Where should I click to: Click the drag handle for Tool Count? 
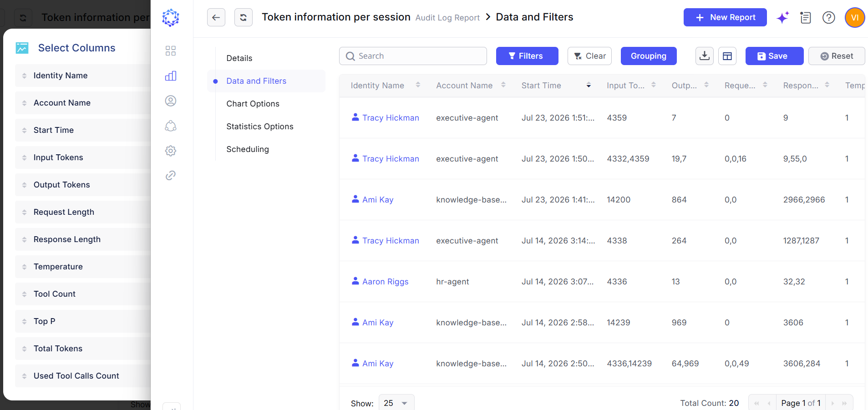[24, 294]
